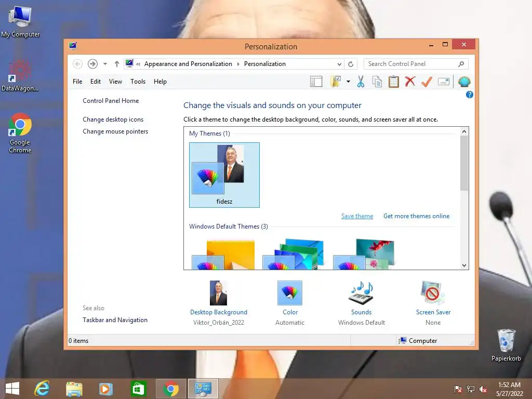Open Taskbar and Navigation link
Viewport: 532px width, 399px height.
coord(115,320)
